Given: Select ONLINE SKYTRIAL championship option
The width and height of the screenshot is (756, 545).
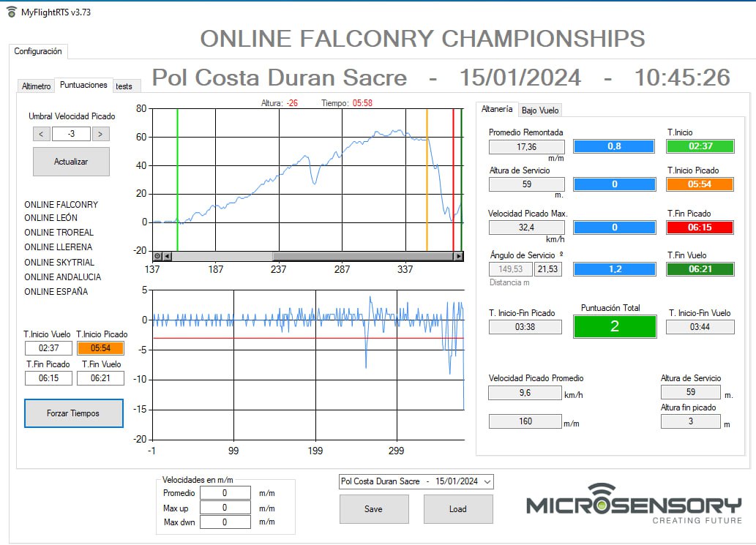Looking at the screenshot, I should [x=59, y=262].
